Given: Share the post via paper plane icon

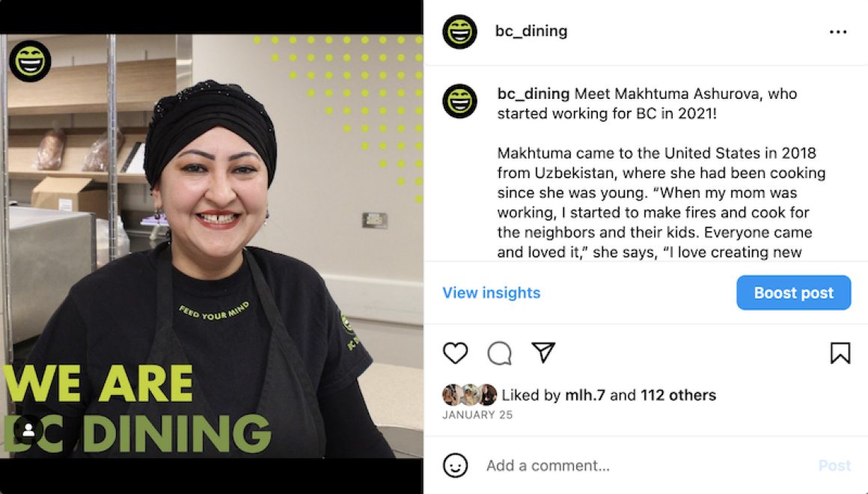Looking at the screenshot, I should pos(543,353).
